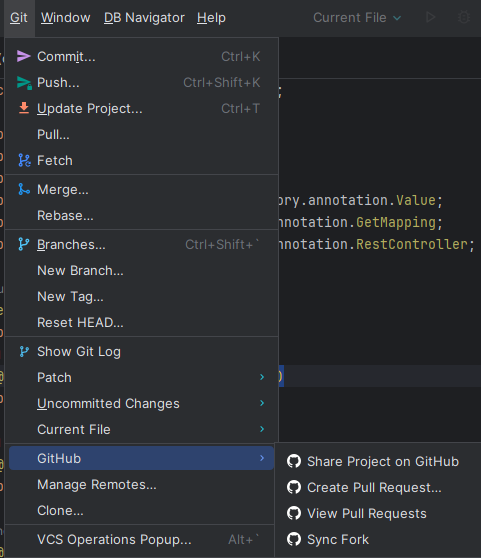Choose View Pull Requests submenu item
This screenshot has height=558, width=481.
tap(379, 513)
